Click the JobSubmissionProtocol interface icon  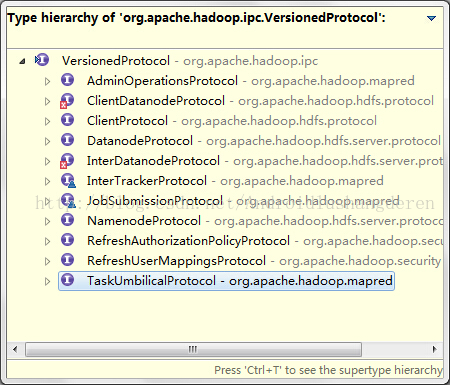[68, 200]
